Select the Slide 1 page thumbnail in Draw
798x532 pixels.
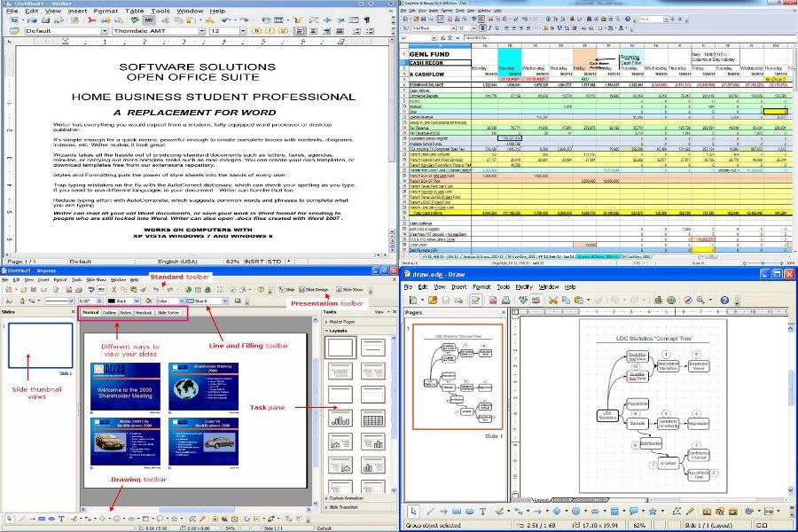458,377
